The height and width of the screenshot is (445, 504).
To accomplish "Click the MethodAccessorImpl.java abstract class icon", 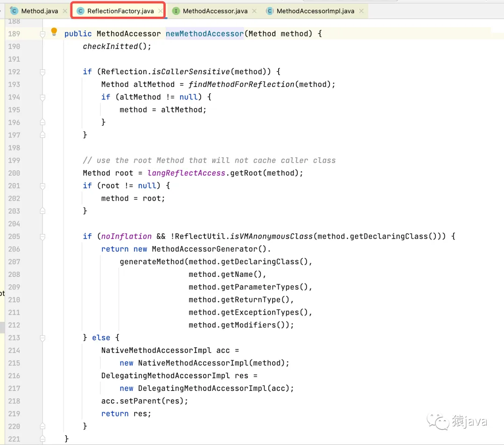I will pyautogui.click(x=270, y=11).
